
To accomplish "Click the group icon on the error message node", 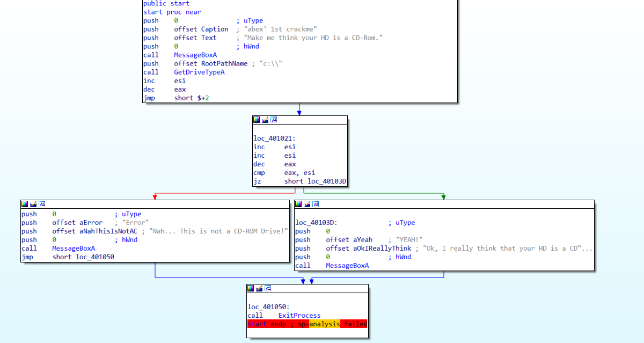I will (x=41, y=204).
